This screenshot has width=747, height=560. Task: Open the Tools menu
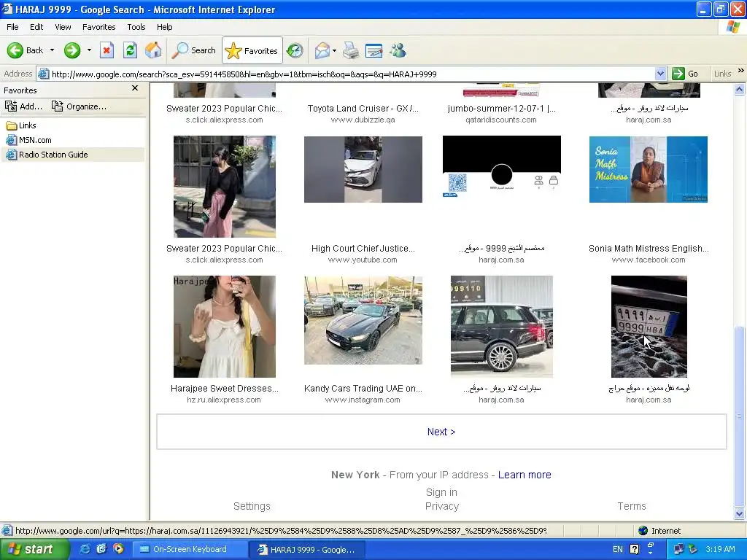[x=136, y=27]
